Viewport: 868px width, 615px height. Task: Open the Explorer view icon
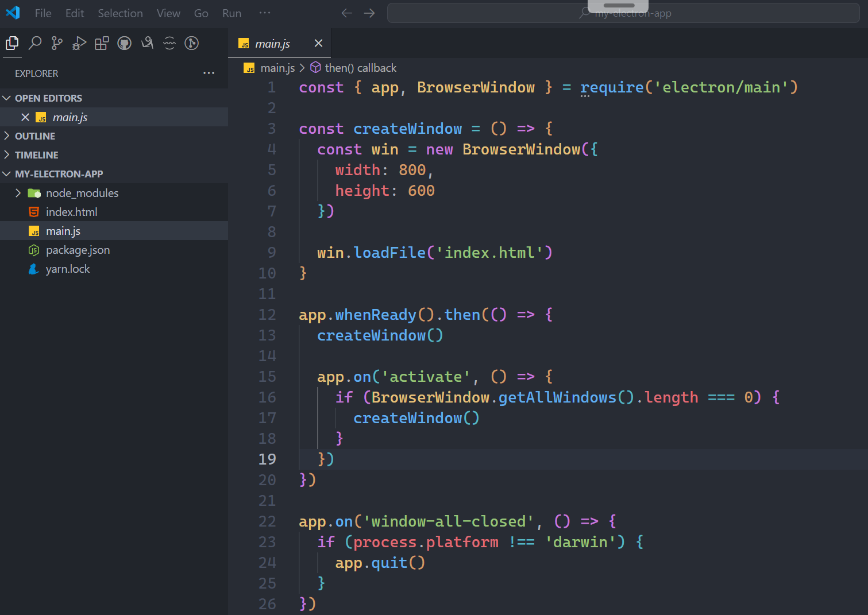[x=12, y=43]
